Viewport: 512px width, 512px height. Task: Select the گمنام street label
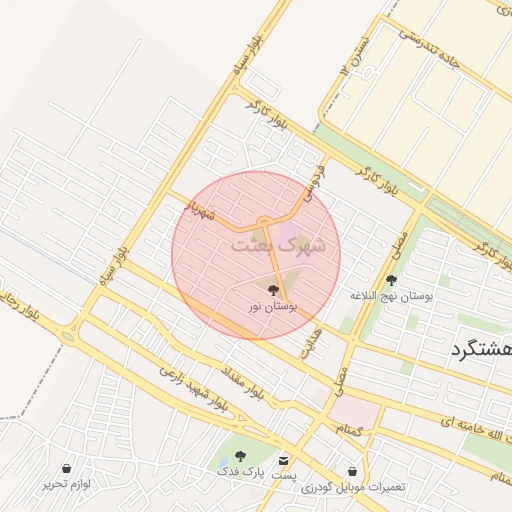pyautogui.click(x=349, y=430)
